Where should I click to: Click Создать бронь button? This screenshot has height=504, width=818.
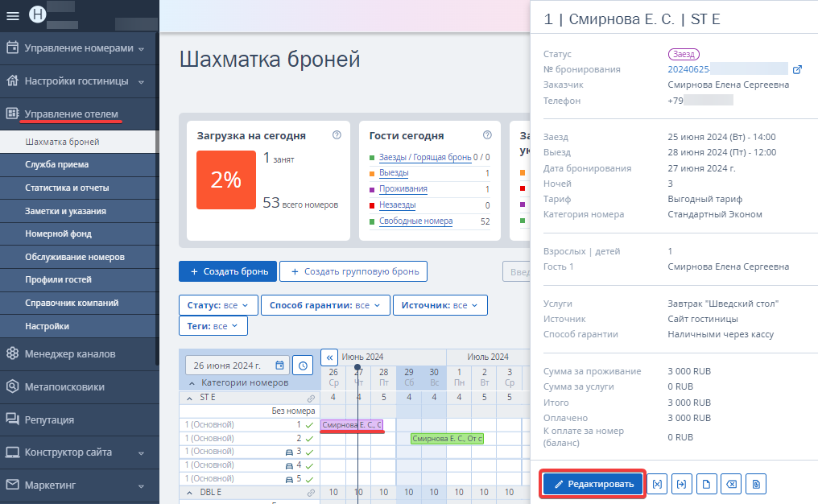228,271
